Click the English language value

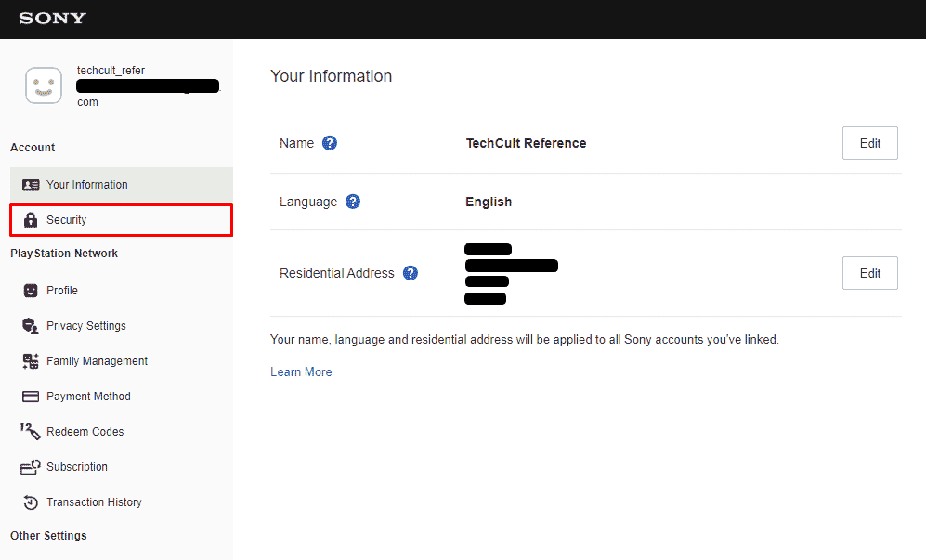(x=489, y=202)
